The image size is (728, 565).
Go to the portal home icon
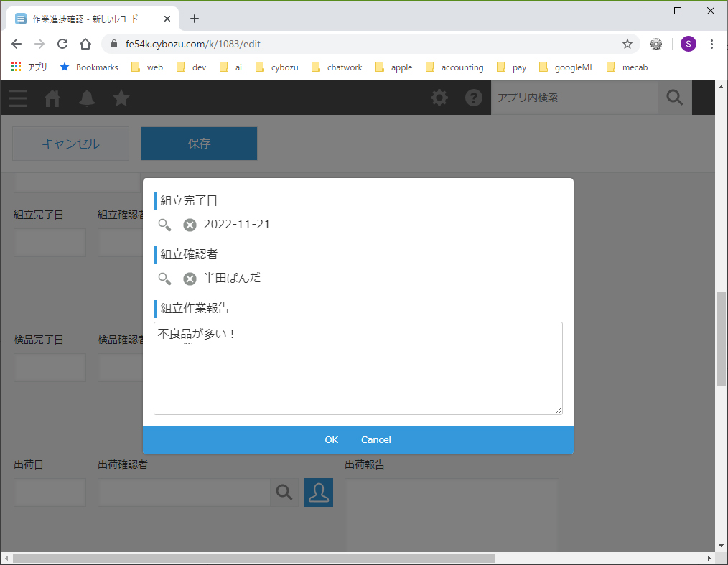tap(52, 98)
